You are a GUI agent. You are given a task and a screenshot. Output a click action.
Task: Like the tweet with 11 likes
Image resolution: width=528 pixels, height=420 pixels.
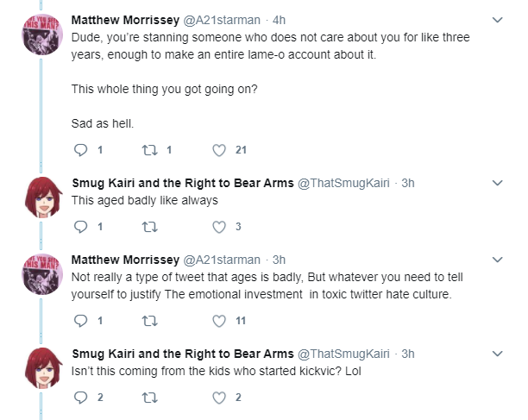point(219,321)
